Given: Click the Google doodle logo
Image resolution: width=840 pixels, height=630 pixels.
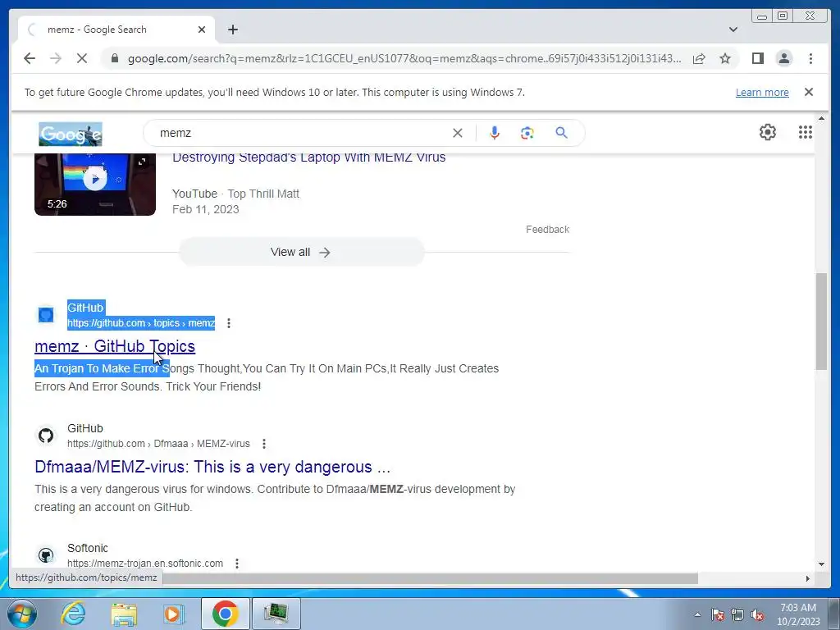Looking at the screenshot, I should (71, 134).
